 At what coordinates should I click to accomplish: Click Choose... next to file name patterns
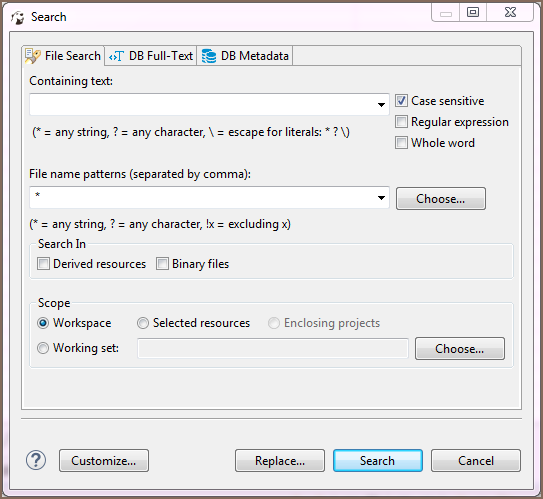pyautogui.click(x=441, y=199)
